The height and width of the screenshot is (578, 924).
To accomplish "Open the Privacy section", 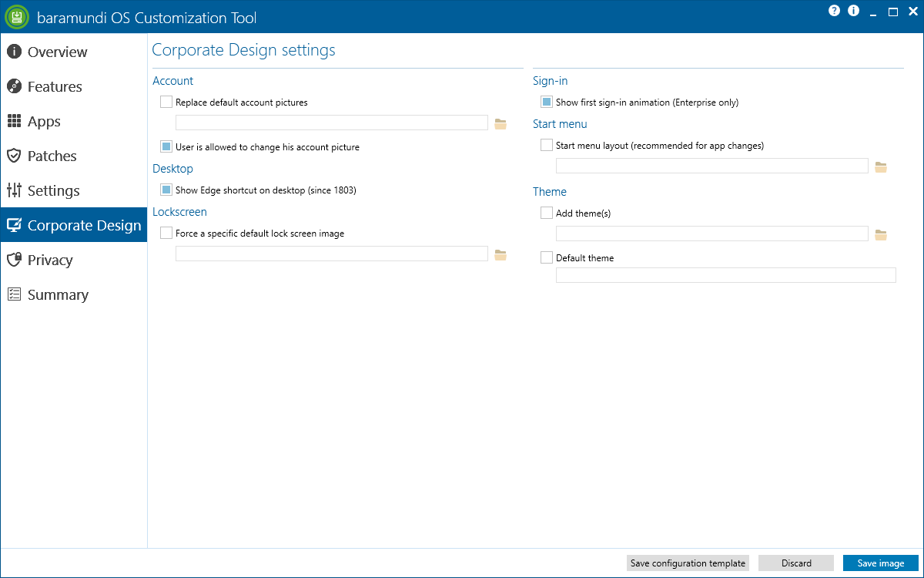I will pos(50,260).
